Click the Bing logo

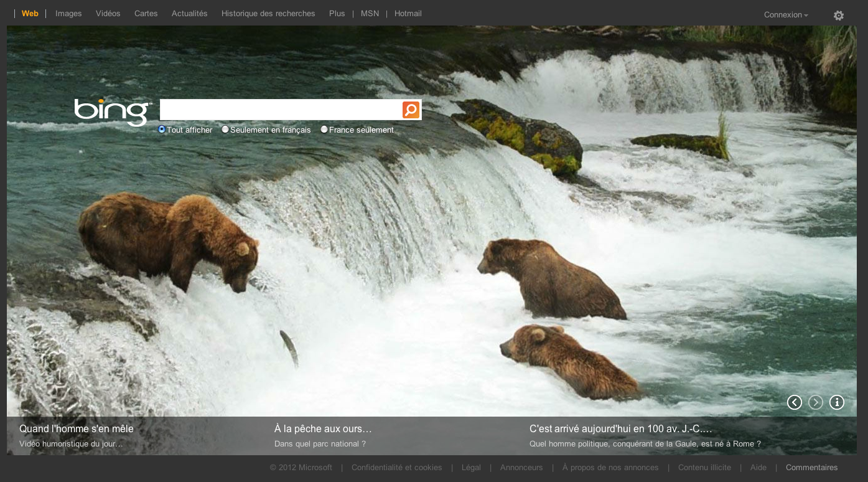pos(112,111)
